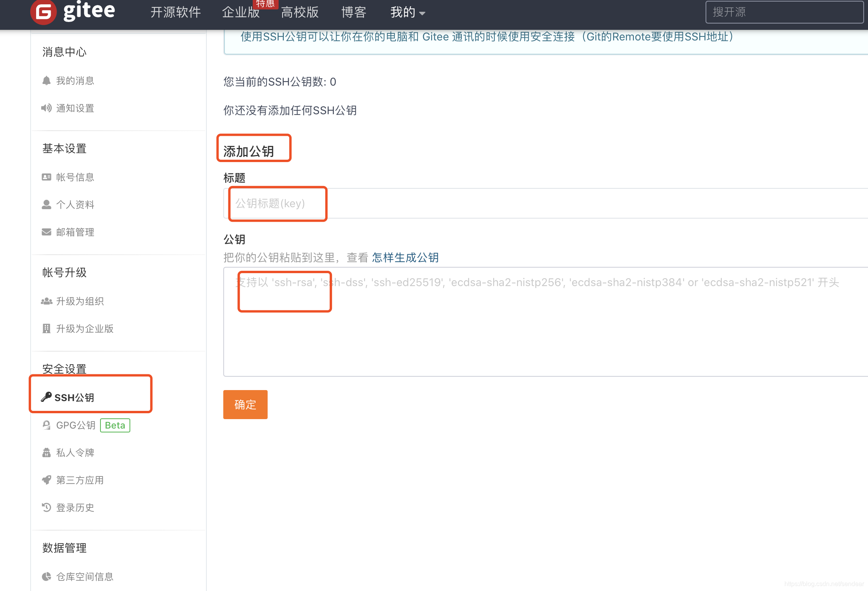Select 升级为企业版 in the sidebar
The image size is (868, 591).
coord(85,328)
